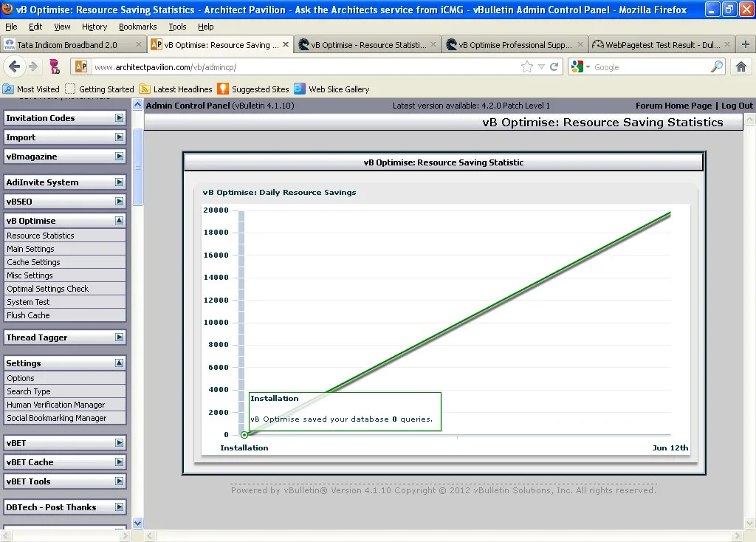This screenshot has height=542, width=756.
Task: Close the Tata Indicom Broadband tab
Action: (139, 44)
